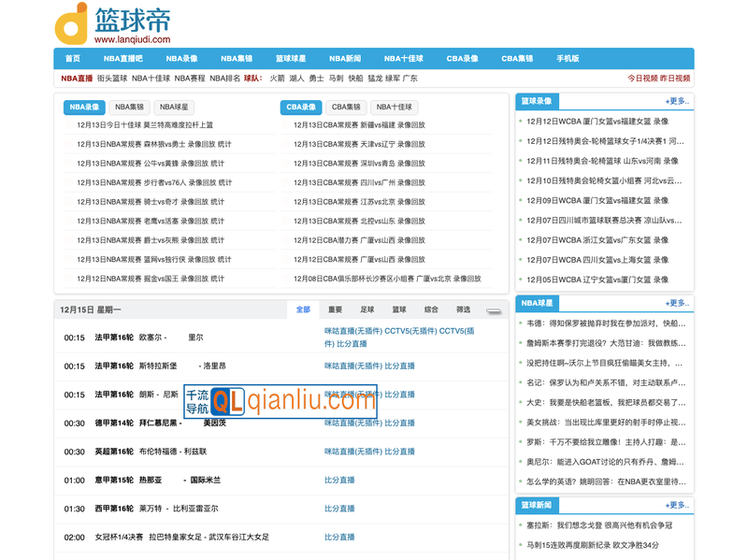Filter the schedule by the 篮球 tab
748x560 pixels.
tap(399, 309)
